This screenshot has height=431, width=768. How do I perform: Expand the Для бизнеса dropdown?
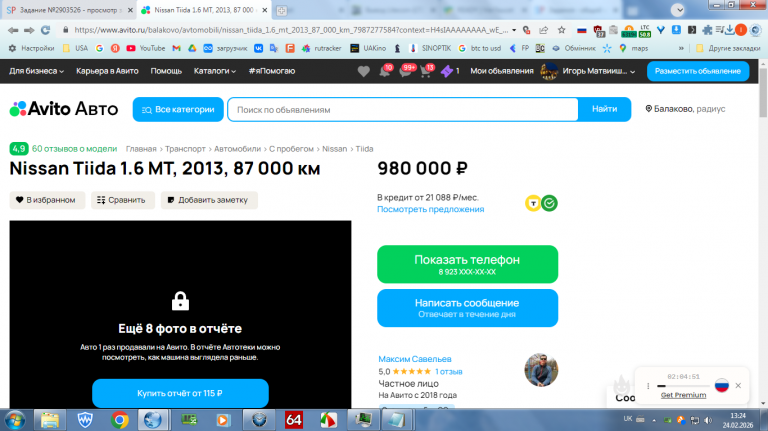(36, 71)
